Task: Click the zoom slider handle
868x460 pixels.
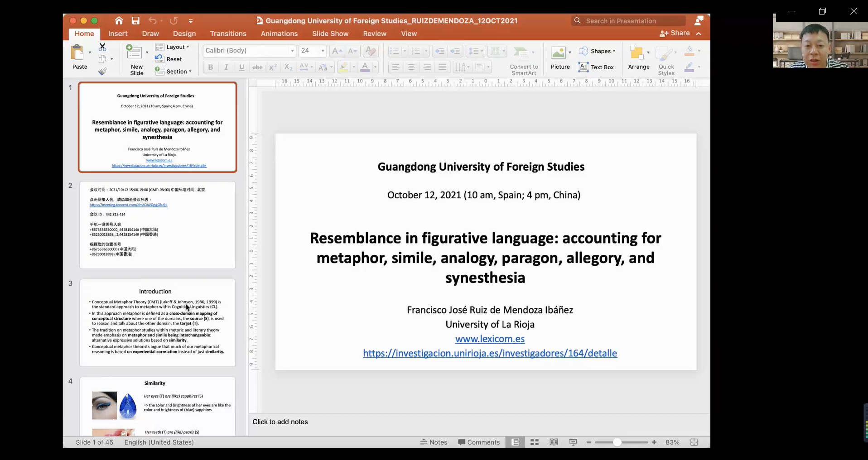Action: click(x=617, y=442)
